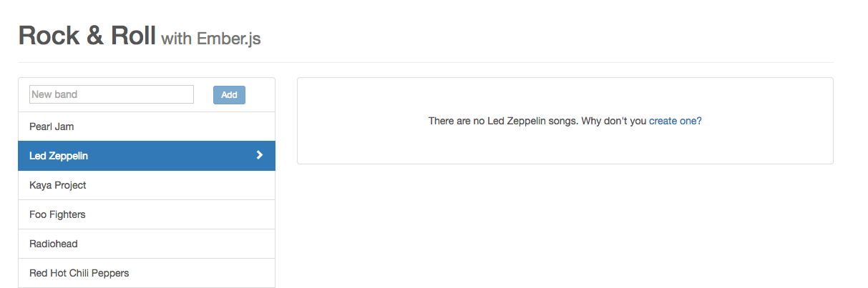Open the Kaya Project band
The image size is (868, 288).
pyautogui.click(x=147, y=185)
